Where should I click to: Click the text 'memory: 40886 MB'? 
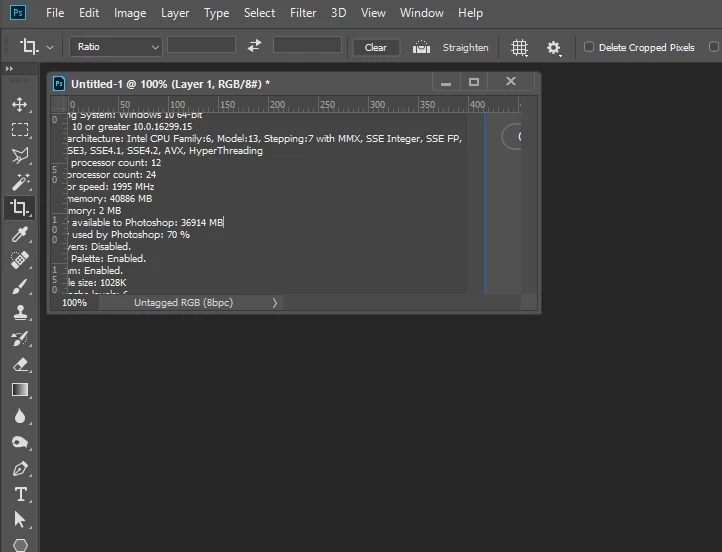(x=110, y=198)
